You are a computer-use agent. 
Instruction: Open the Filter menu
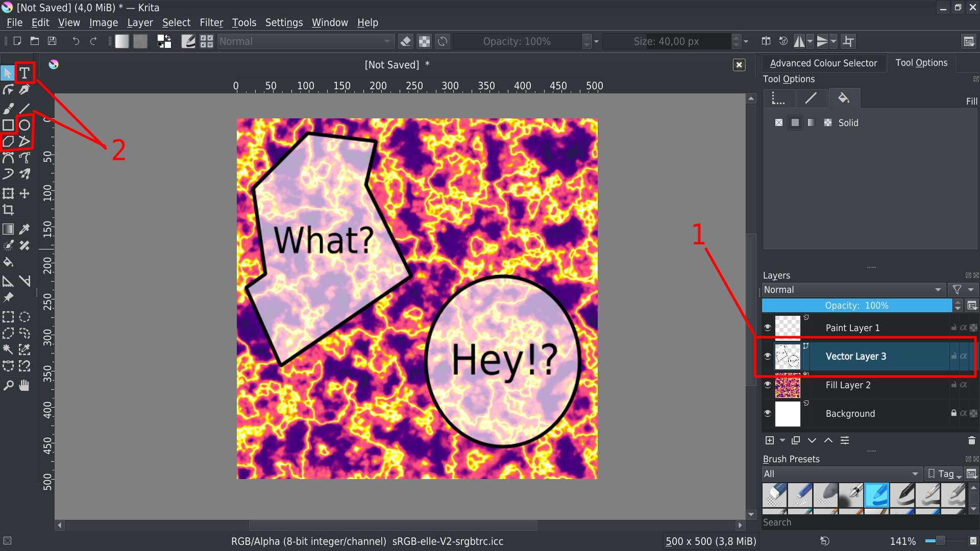coord(211,22)
